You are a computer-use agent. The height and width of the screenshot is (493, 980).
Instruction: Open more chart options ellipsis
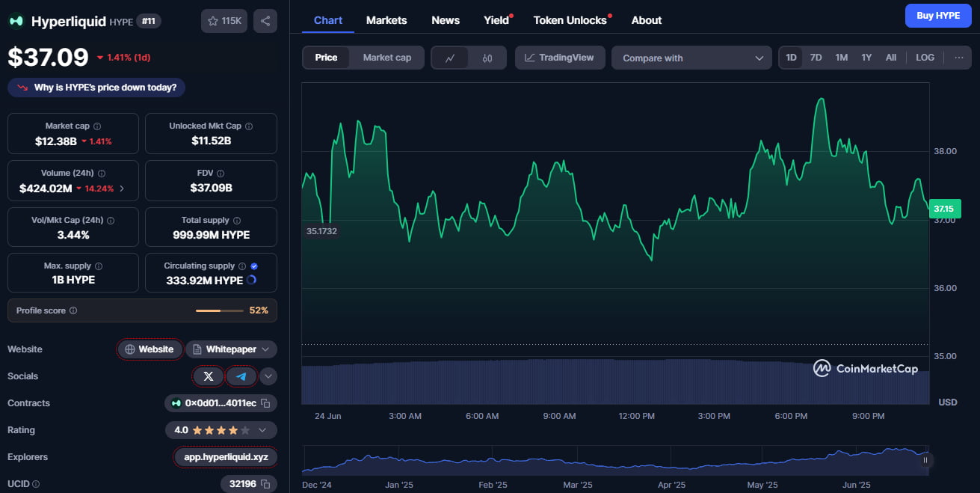pos(959,58)
